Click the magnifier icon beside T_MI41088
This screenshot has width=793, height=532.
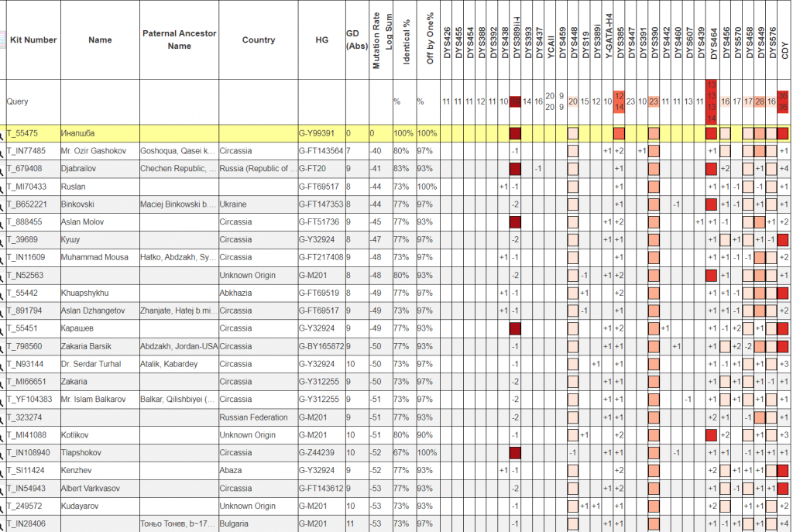pos(2,436)
